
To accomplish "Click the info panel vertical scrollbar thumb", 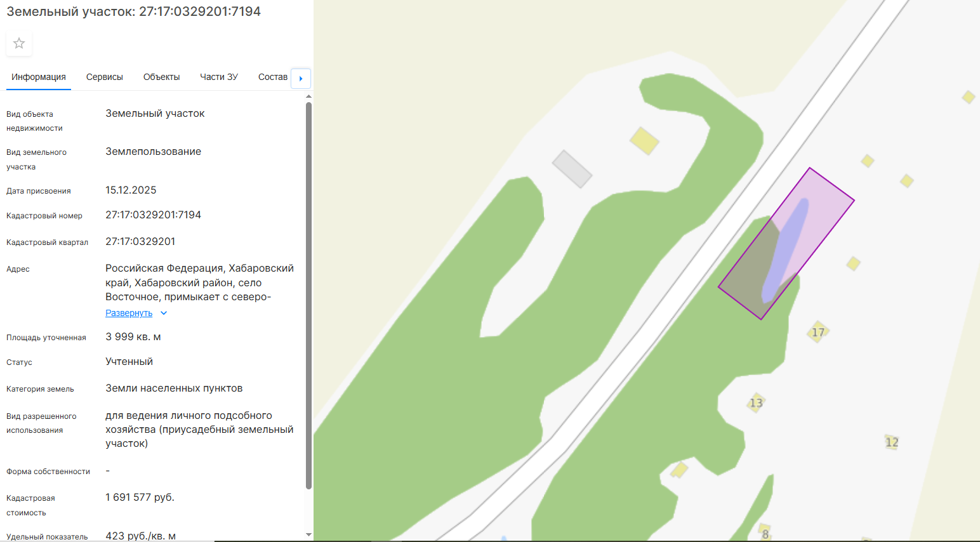I will point(308,295).
